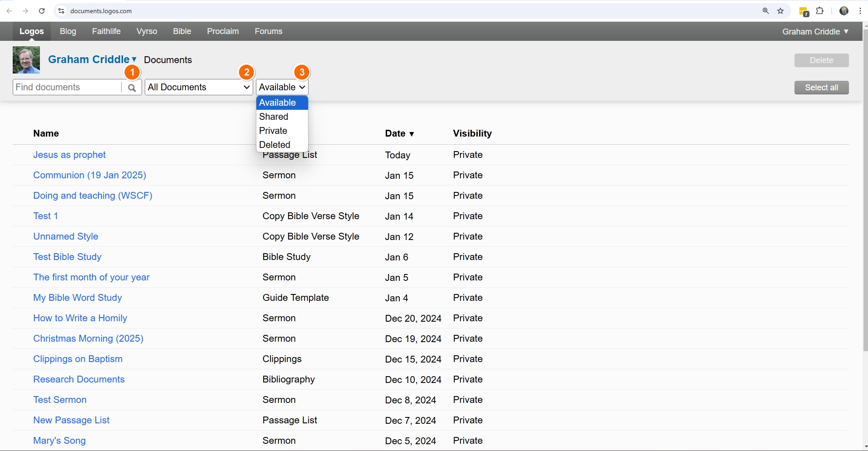This screenshot has height=451, width=868.
Task: Choose Private in the dropdown list
Action: [x=282, y=131]
